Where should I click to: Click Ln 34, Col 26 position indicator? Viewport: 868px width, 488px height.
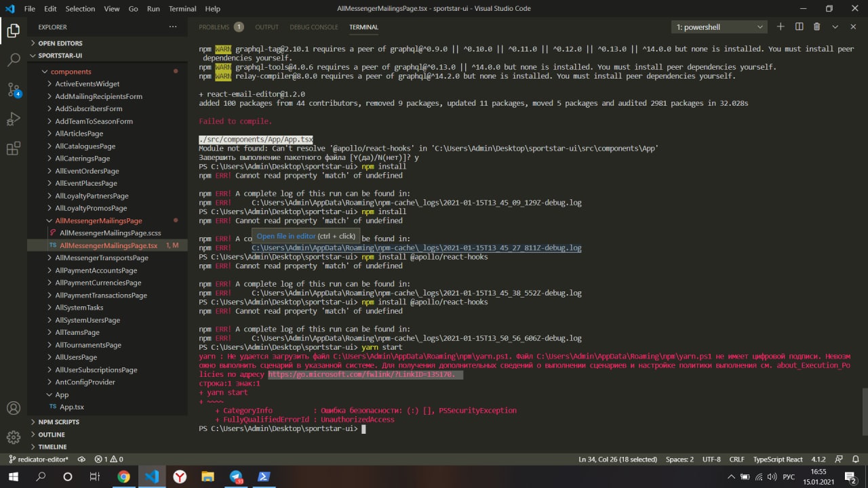(x=618, y=459)
